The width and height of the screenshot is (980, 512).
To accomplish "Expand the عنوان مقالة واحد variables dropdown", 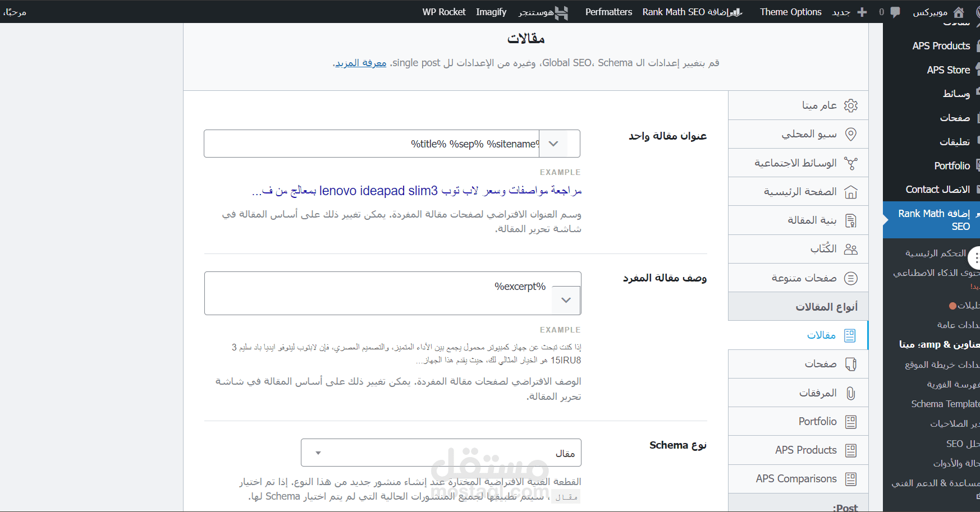I will point(553,144).
